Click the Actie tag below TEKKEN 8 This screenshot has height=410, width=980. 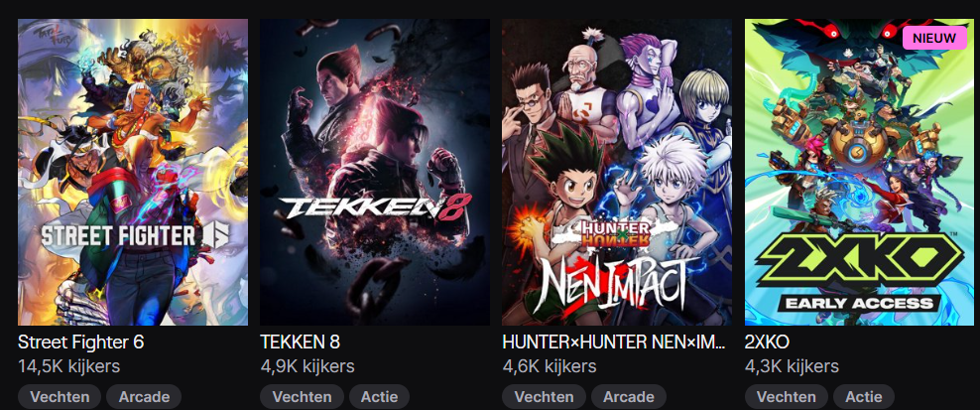(x=379, y=397)
